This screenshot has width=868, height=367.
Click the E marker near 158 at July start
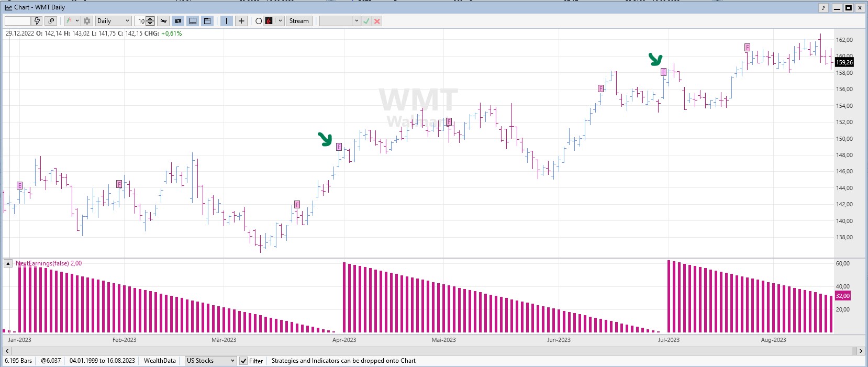663,72
